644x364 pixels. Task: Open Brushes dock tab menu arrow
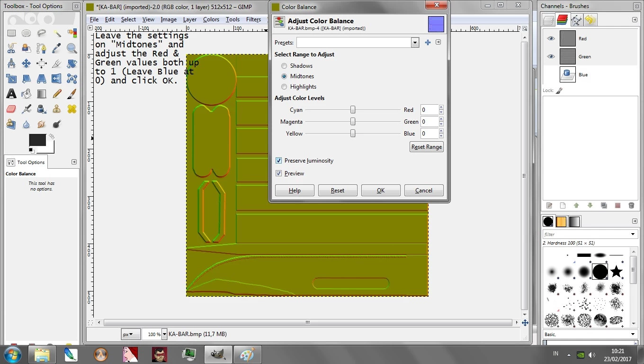pos(635,221)
